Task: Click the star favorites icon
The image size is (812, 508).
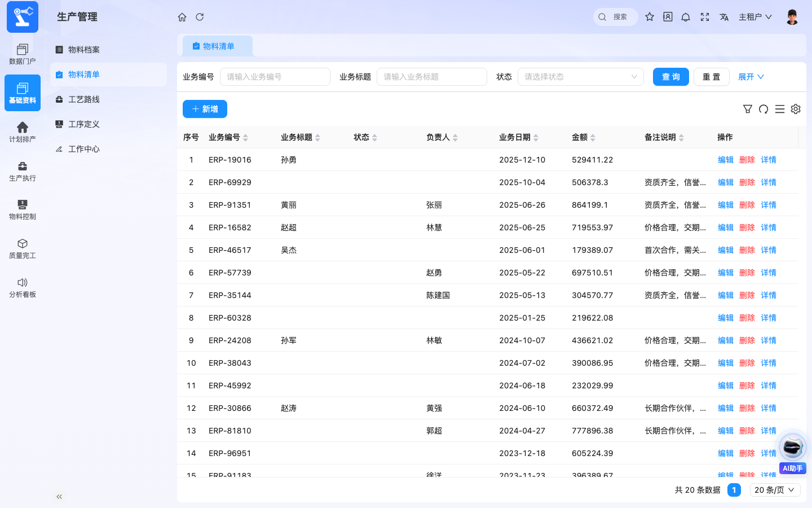Action: tap(650, 17)
